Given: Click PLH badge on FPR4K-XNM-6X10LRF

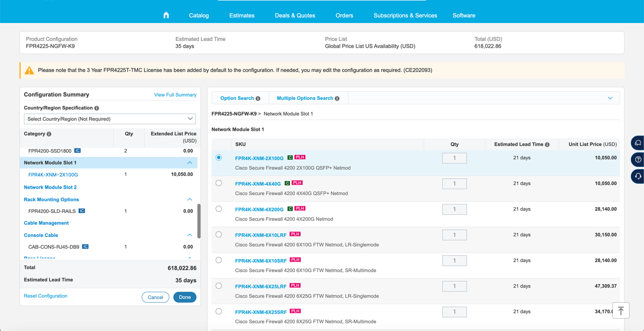Looking at the screenshot, I should pos(295,234).
